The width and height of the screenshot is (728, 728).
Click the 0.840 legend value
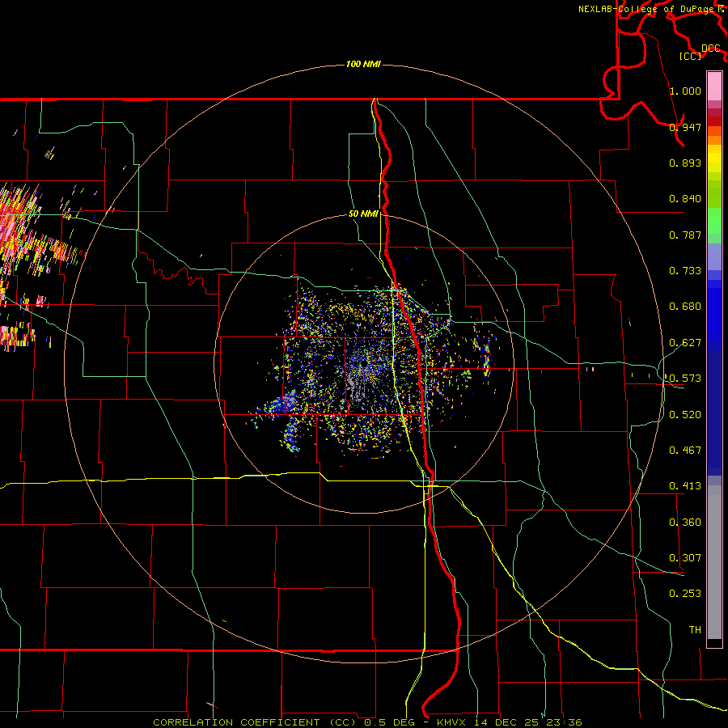click(x=685, y=199)
